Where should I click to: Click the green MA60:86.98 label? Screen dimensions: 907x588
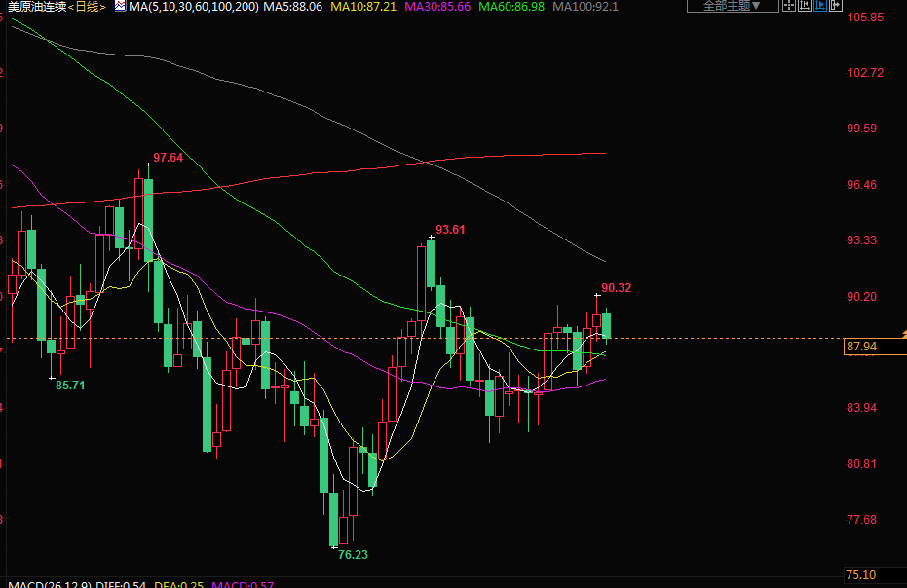pos(511,6)
